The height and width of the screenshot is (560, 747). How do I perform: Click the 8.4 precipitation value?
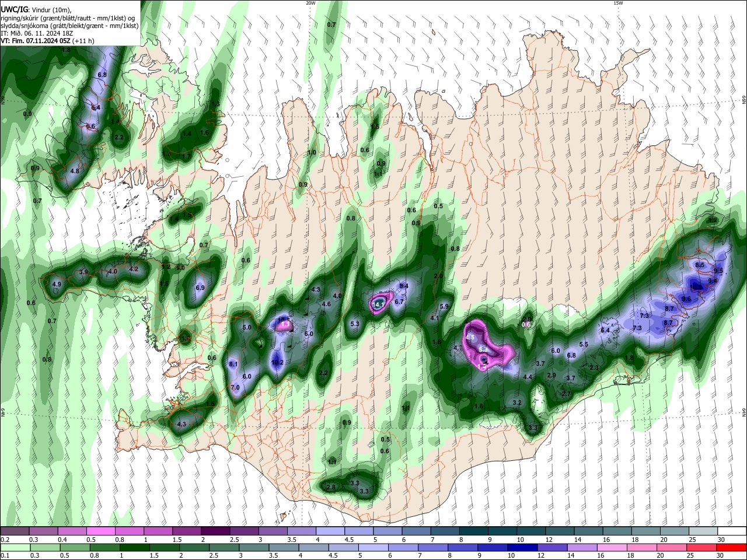pyautogui.click(x=403, y=286)
